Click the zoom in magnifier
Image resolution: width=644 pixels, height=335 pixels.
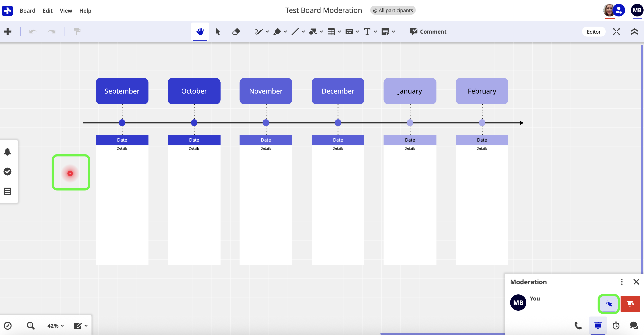click(31, 326)
